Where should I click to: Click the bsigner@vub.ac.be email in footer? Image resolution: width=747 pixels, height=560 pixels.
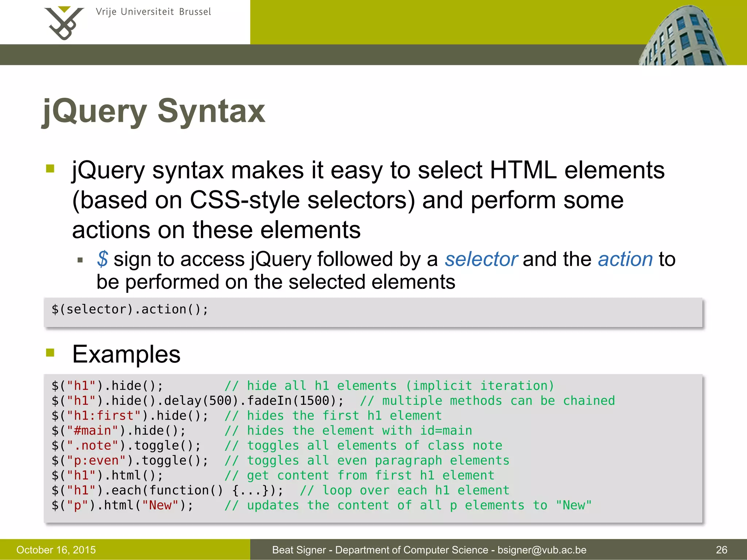[542, 550]
